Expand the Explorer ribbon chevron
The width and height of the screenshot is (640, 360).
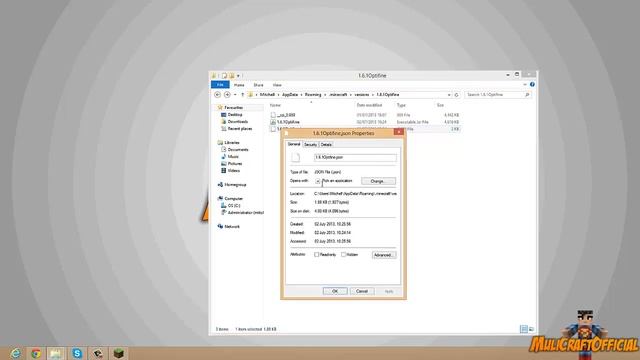[x=525, y=84]
